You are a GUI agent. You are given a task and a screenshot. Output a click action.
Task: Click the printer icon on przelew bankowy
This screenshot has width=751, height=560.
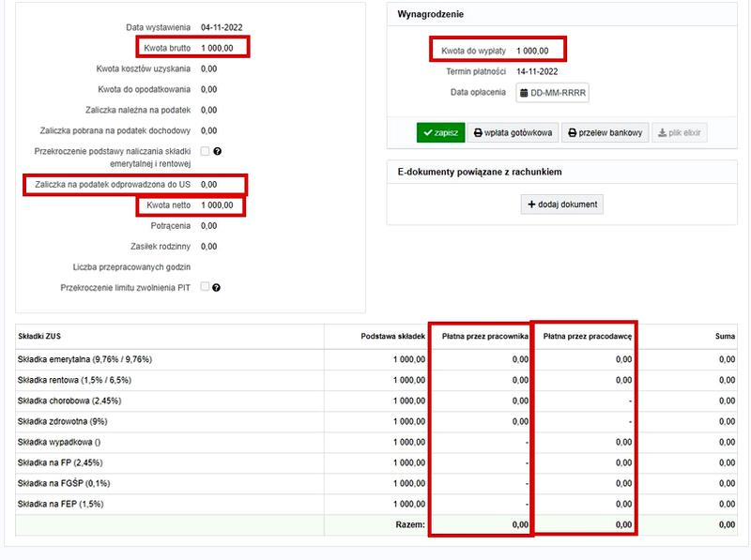tap(572, 132)
